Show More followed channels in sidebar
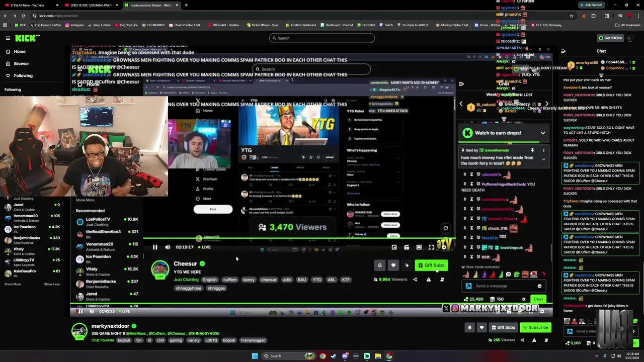Image resolution: width=644 pixels, height=362 pixels. tap(13, 284)
